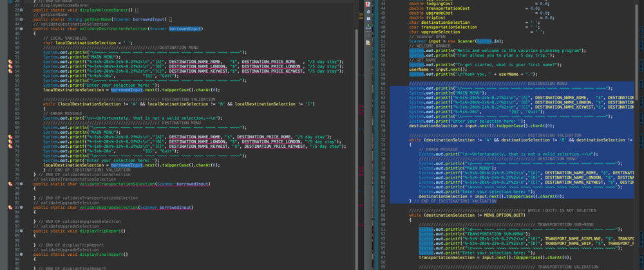Click "double tripCost" in right editor
The width and height of the screenshot is (644, 270).
426,17
